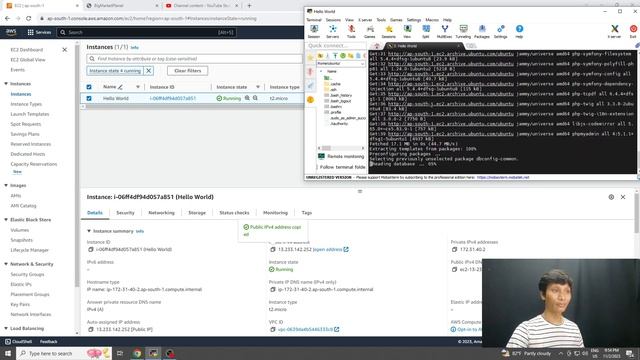Click zoom-out icon next to Running state
Image resolution: width=640 pixels, height=360 pixels.
coord(256,98)
